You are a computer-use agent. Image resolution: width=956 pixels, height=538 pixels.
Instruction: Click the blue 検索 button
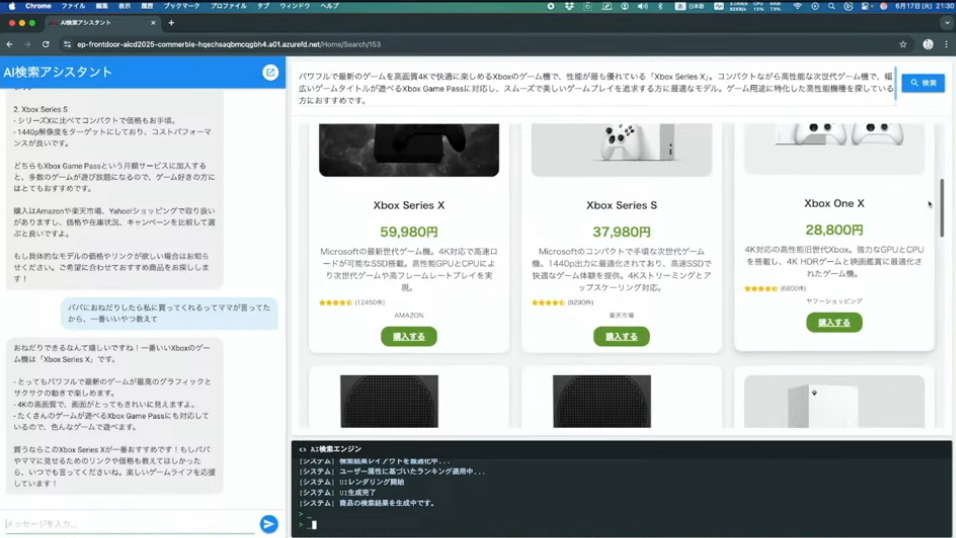click(923, 82)
